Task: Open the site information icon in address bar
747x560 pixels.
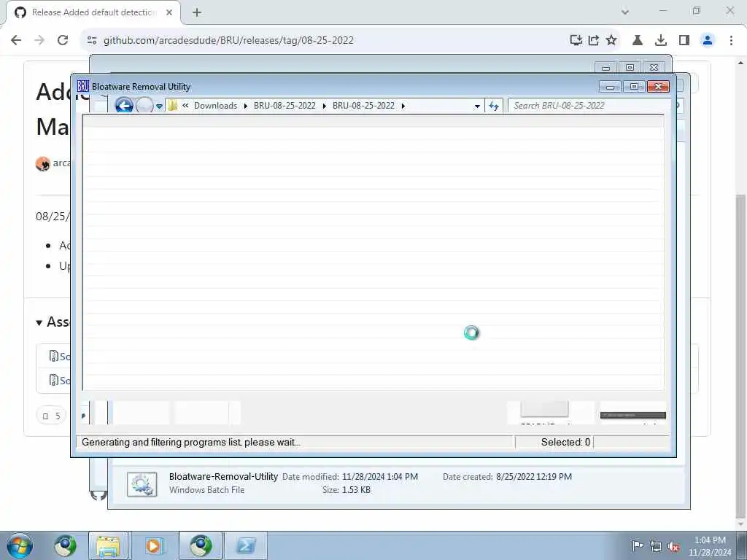Action: click(x=92, y=41)
